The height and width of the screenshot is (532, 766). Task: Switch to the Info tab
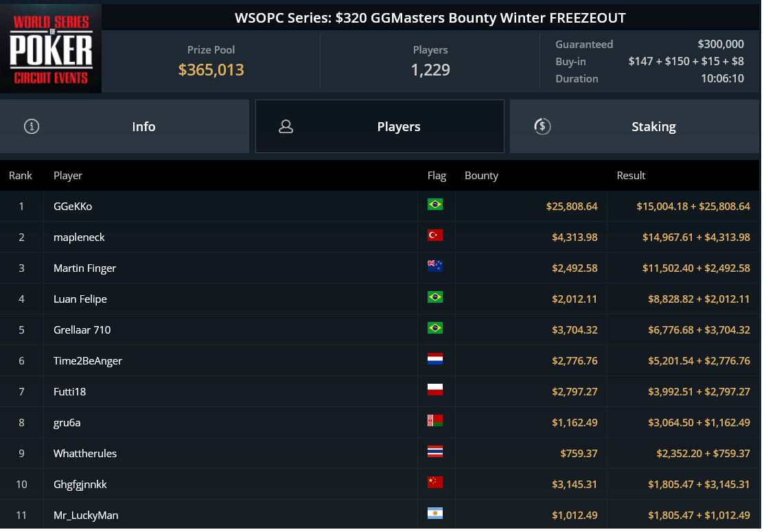pyautogui.click(x=124, y=126)
